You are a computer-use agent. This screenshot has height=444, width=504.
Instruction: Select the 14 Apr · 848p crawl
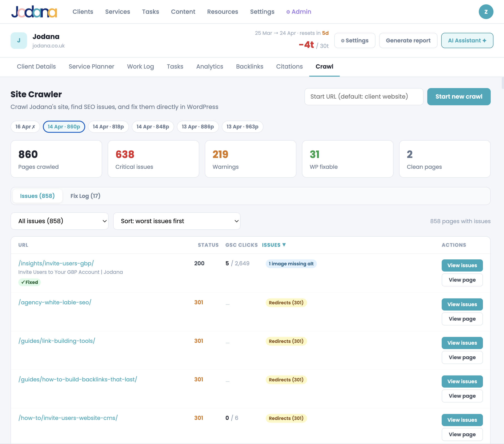153,127
